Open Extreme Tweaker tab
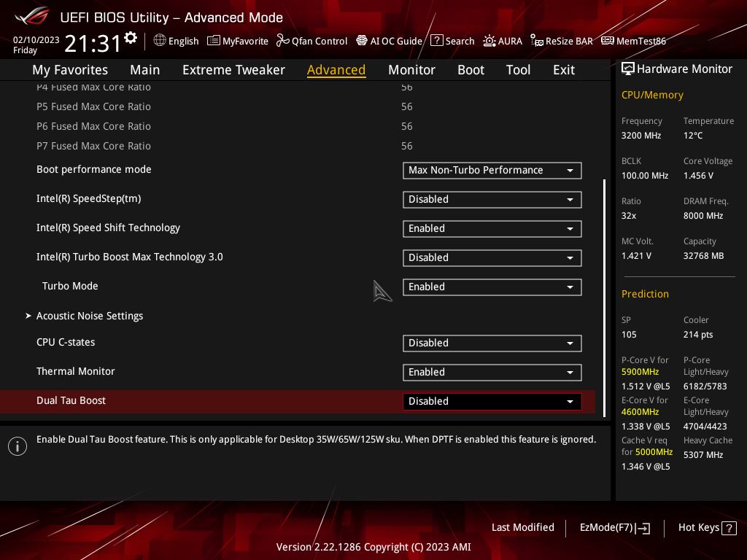Viewport: 747px width, 560px height. (233, 69)
